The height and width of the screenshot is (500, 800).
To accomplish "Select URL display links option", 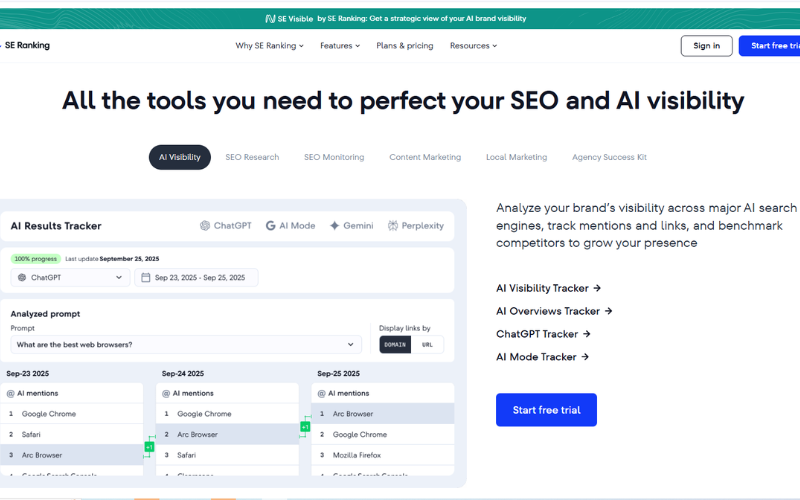I will pos(427,345).
